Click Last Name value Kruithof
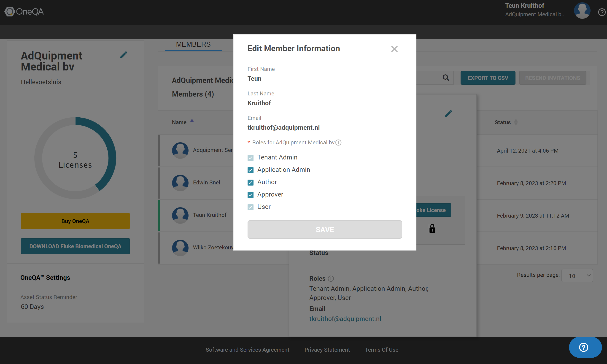The height and width of the screenshot is (364, 607). click(259, 103)
